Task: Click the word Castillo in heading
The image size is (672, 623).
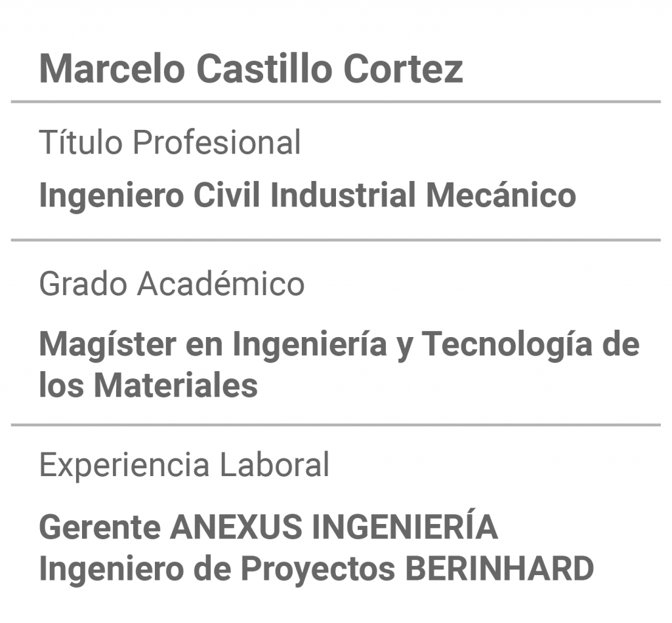Action: tap(264, 69)
